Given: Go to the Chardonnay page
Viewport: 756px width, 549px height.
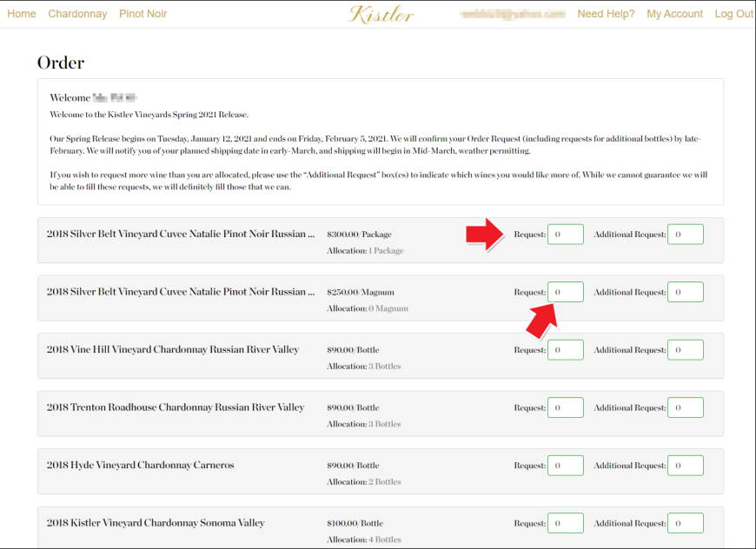Looking at the screenshot, I should [x=77, y=14].
